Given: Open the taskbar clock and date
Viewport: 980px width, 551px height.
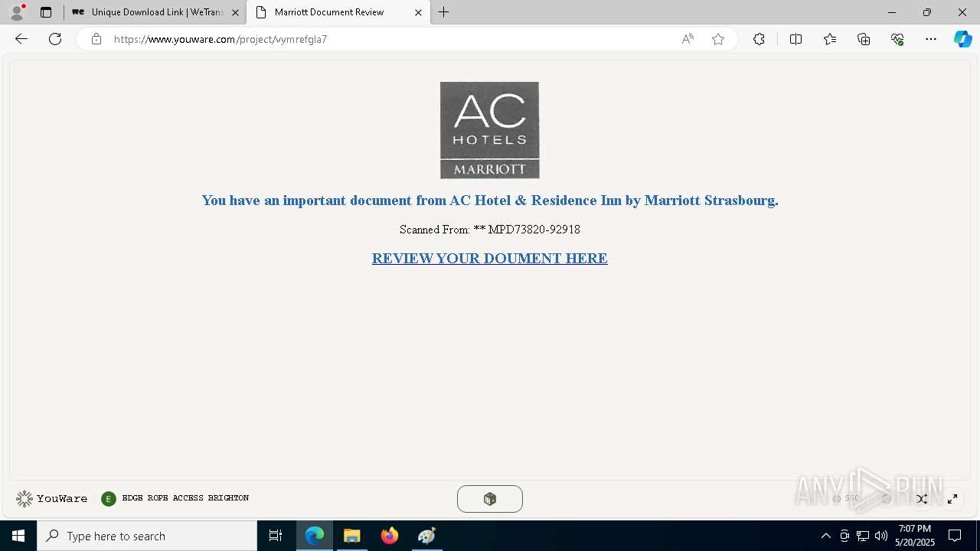Looking at the screenshot, I should (x=915, y=536).
